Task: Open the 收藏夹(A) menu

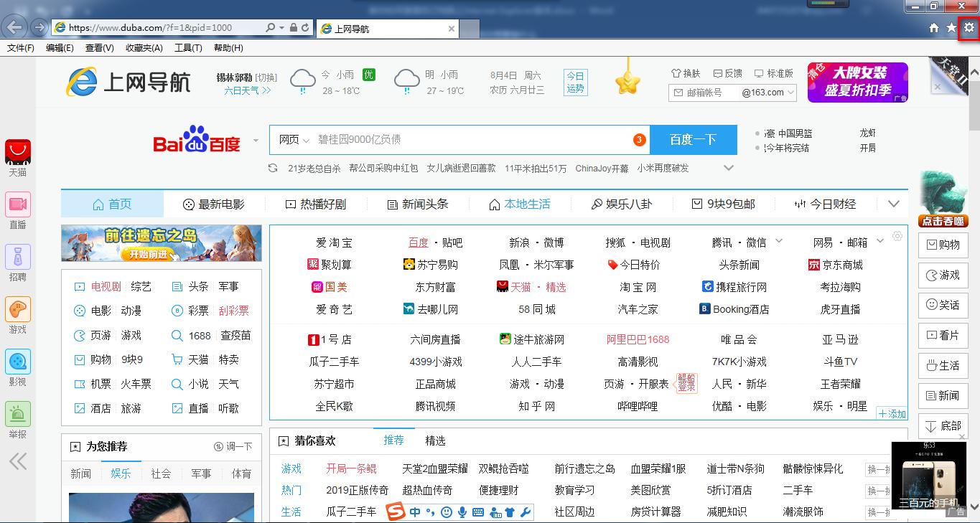Action: pos(144,48)
